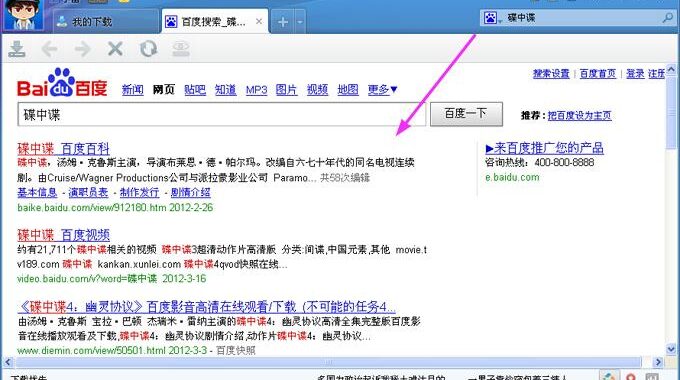Switch to the 我的下载 tab
680x380 pixels.
(106, 22)
